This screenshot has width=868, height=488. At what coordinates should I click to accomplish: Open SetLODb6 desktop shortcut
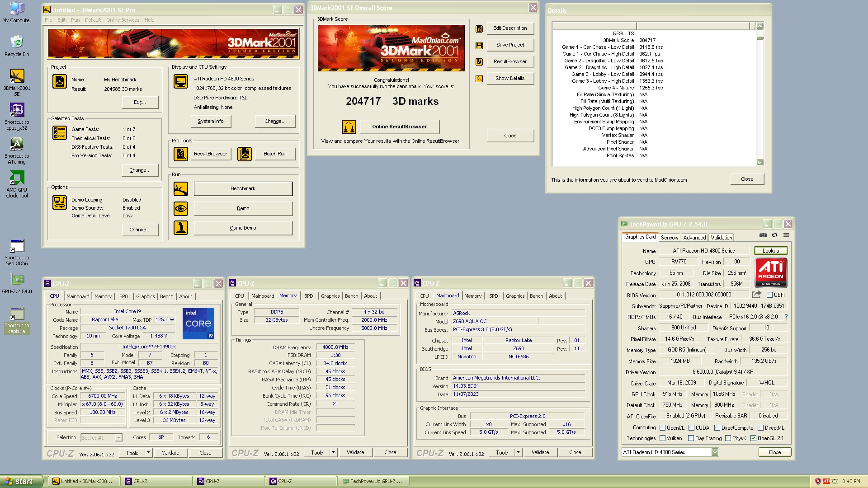pyautogui.click(x=17, y=252)
